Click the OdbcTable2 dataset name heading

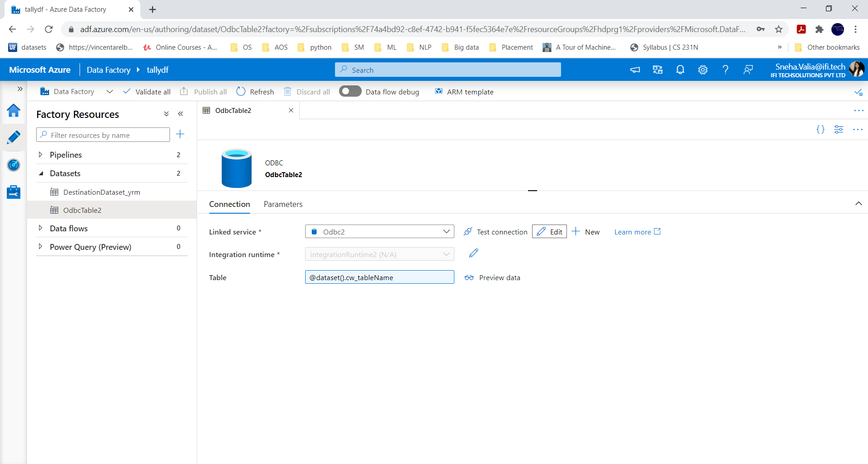[283, 174]
